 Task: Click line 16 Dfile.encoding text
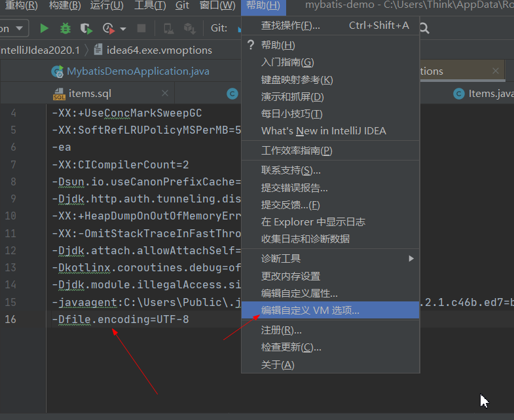tap(123, 320)
